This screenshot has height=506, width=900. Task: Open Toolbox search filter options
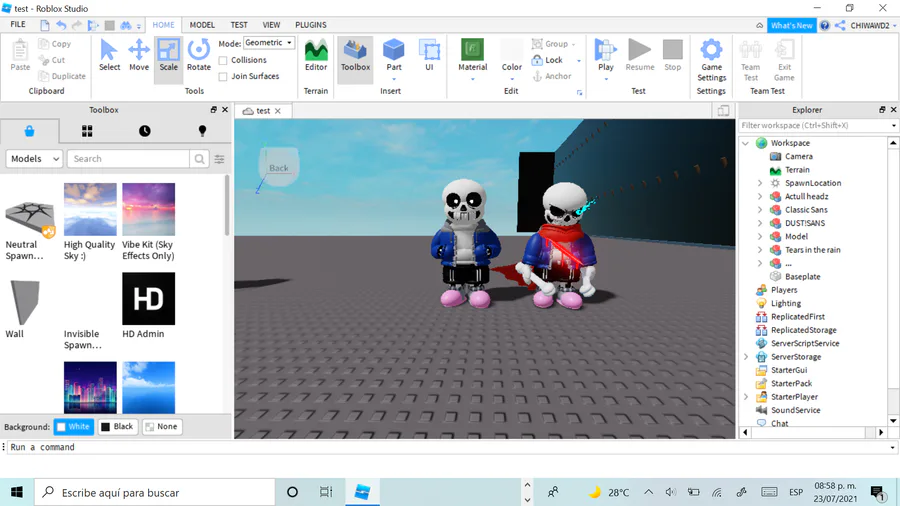pos(219,159)
